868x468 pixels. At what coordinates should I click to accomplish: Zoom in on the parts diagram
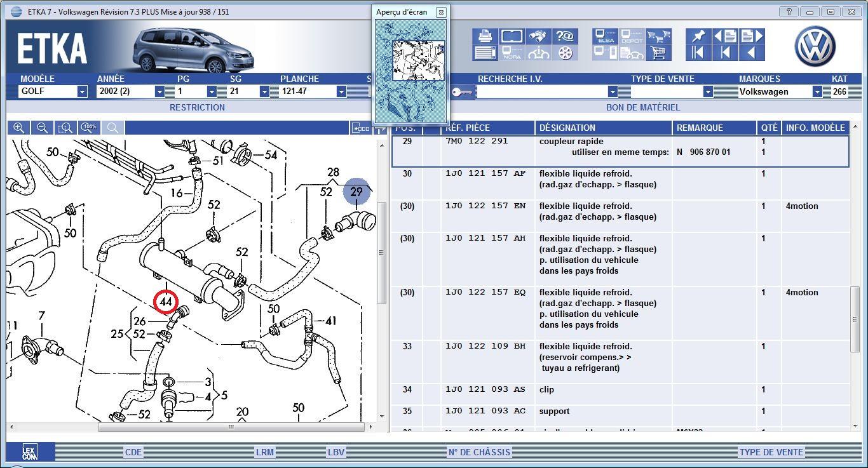19,128
